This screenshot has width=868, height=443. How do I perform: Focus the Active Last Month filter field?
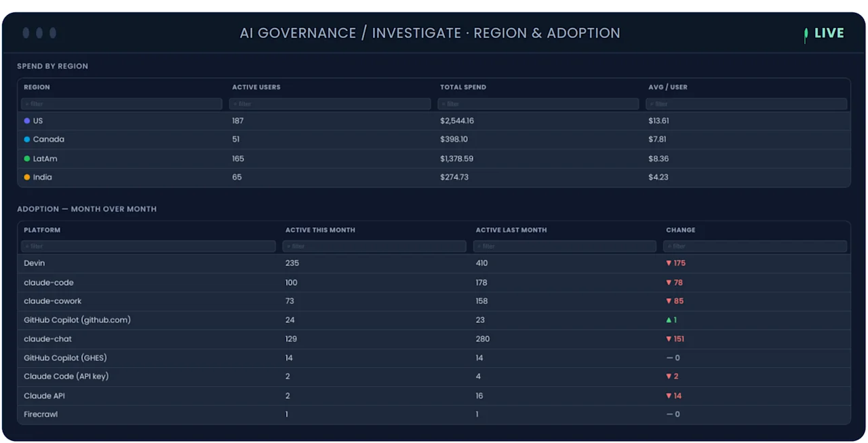pos(565,246)
